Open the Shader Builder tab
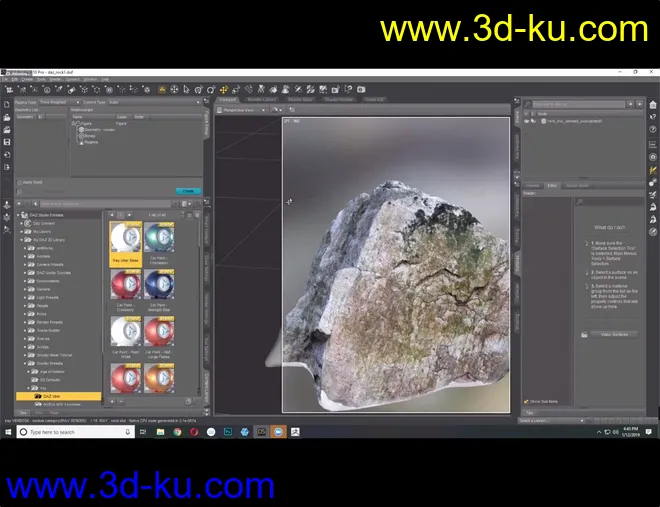 338,100
